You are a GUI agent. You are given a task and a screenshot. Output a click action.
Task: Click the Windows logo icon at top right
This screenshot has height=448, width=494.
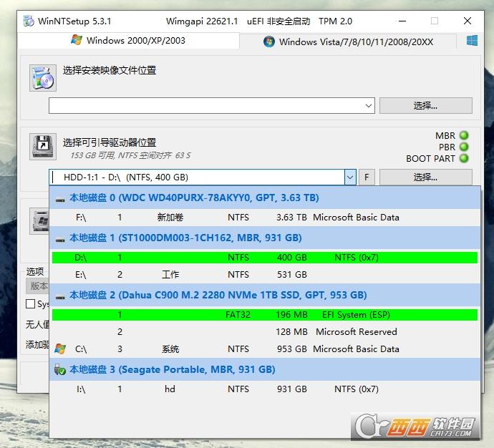(472, 41)
